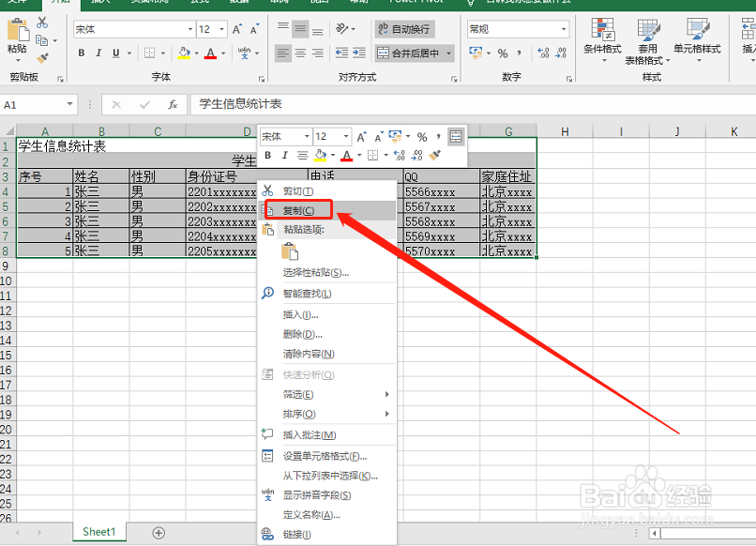Switch to the 插入 ribbon tab

pyautogui.click(x=101, y=3)
